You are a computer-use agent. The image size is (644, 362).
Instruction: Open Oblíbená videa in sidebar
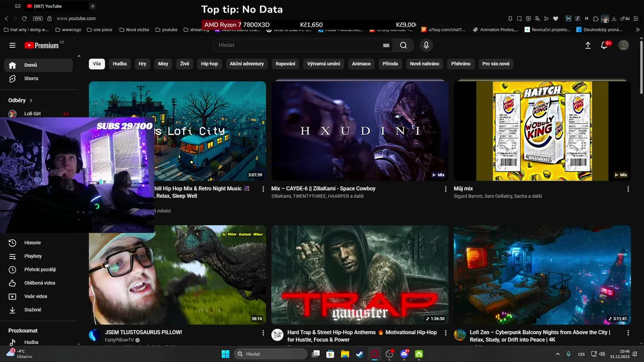(39, 283)
